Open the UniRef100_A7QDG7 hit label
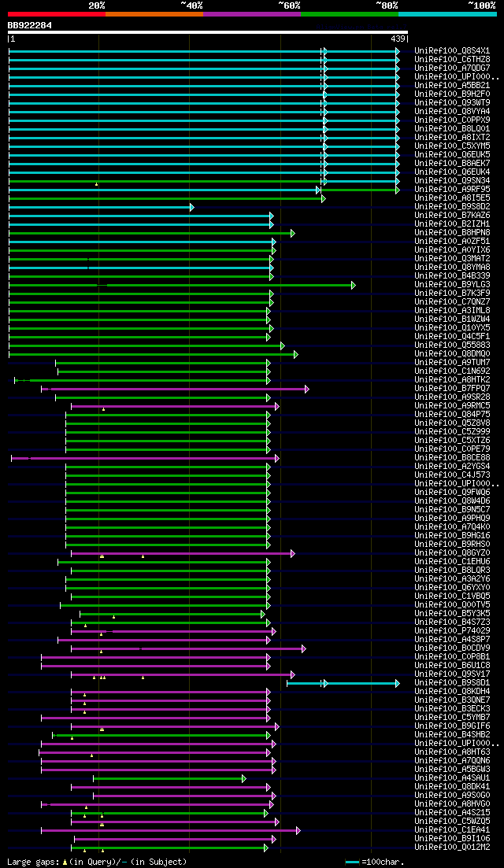504x868 pixels. pos(452,68)
